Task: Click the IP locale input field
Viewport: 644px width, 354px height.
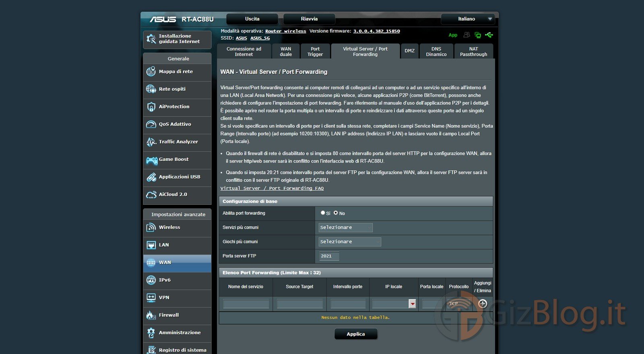Action: click(x=390, y=304)
